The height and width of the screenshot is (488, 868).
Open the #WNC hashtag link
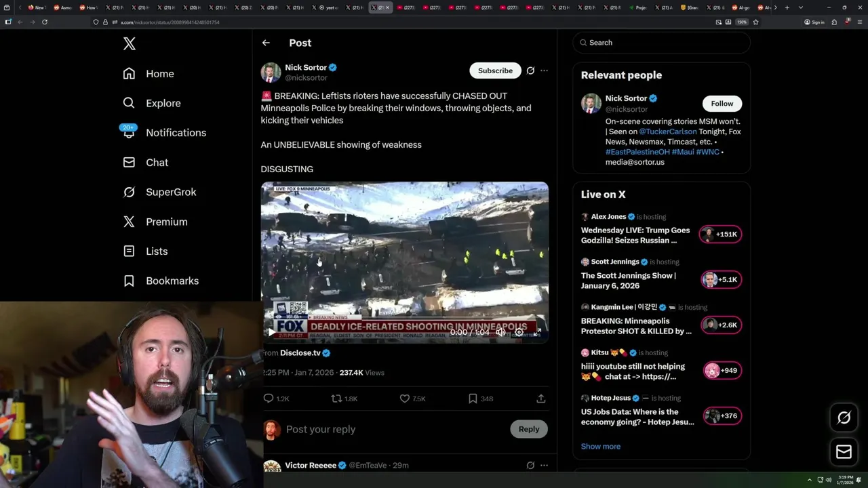(708, 152)
